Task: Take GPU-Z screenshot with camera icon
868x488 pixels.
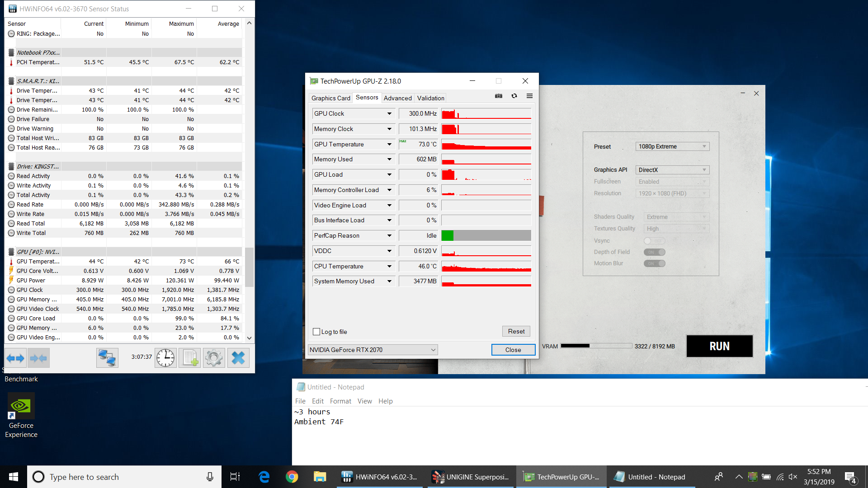Action: click(x=499, y=96)
